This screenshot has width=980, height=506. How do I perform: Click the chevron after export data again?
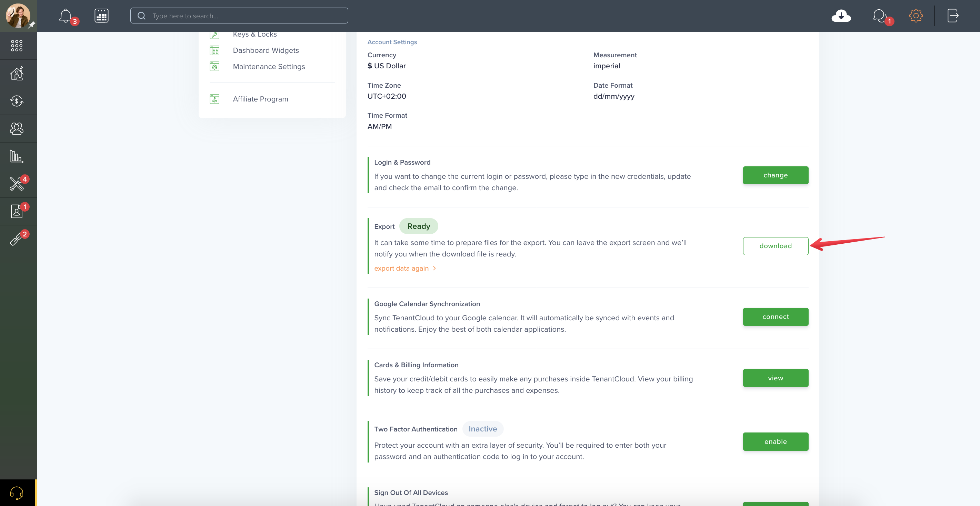434,269
